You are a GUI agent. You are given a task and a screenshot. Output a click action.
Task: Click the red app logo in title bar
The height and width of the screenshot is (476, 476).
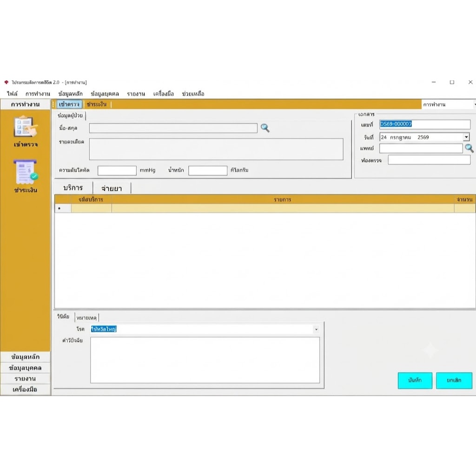[7, 82]
